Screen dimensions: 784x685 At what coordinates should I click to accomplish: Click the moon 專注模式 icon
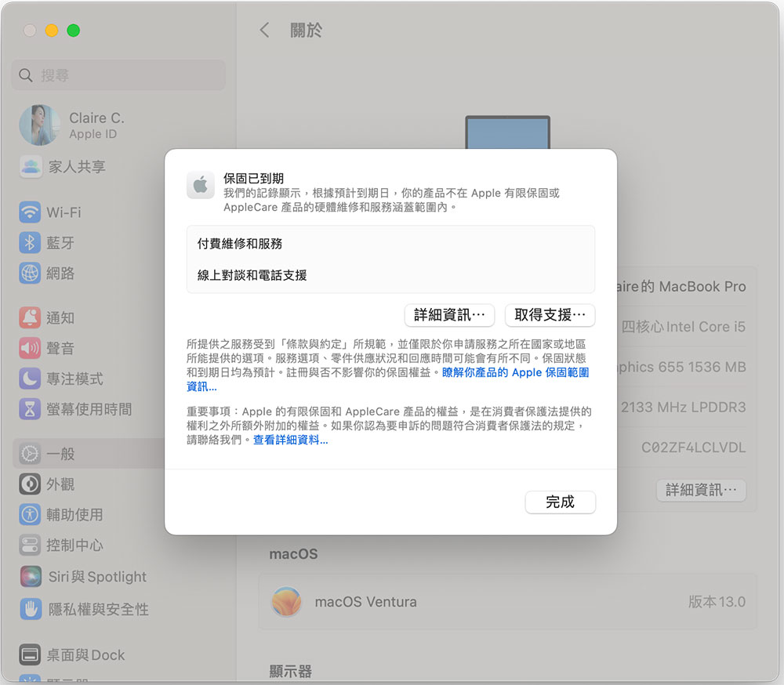pyautogui.click(x=30, y=379)
